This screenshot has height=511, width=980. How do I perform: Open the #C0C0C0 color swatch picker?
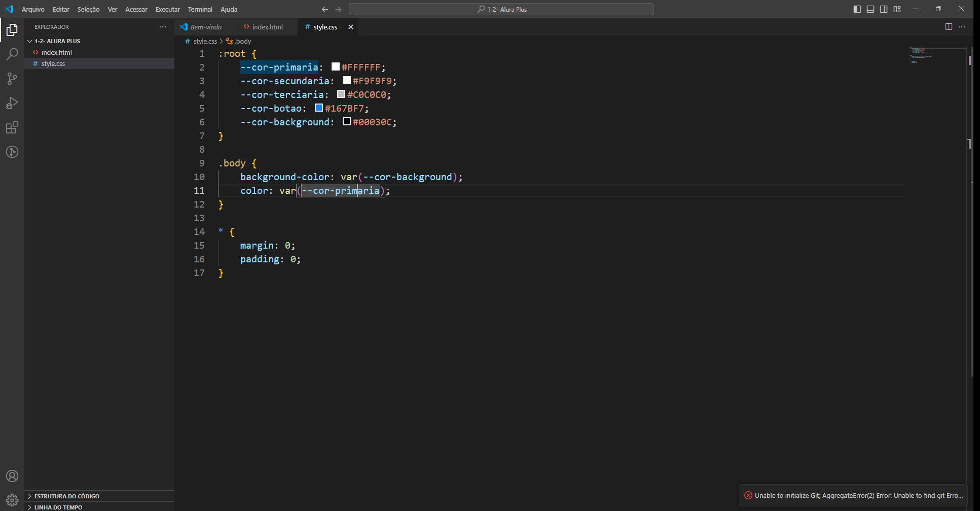point(341,94)
